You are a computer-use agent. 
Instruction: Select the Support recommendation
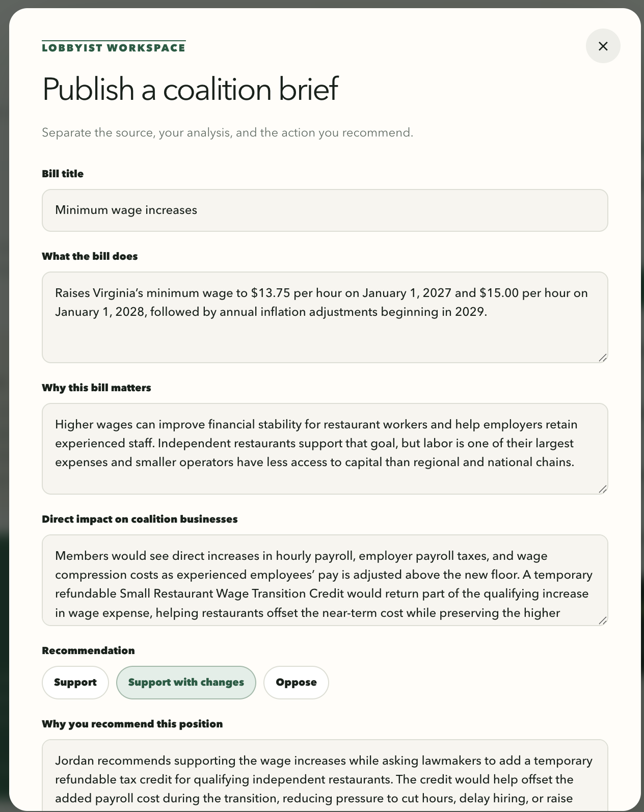coord(75,683)
